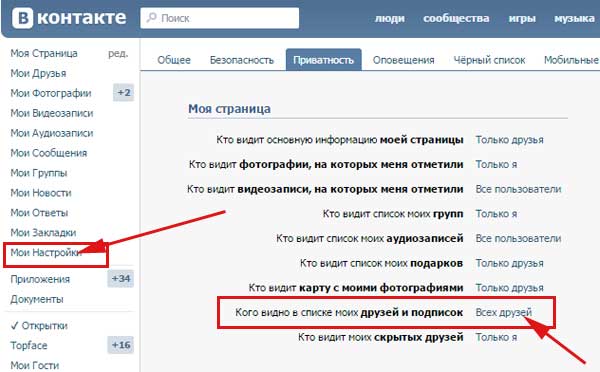Change who sees моих скрытых друзей
This screenshot has width=600, height=372.
coord(496,337)
